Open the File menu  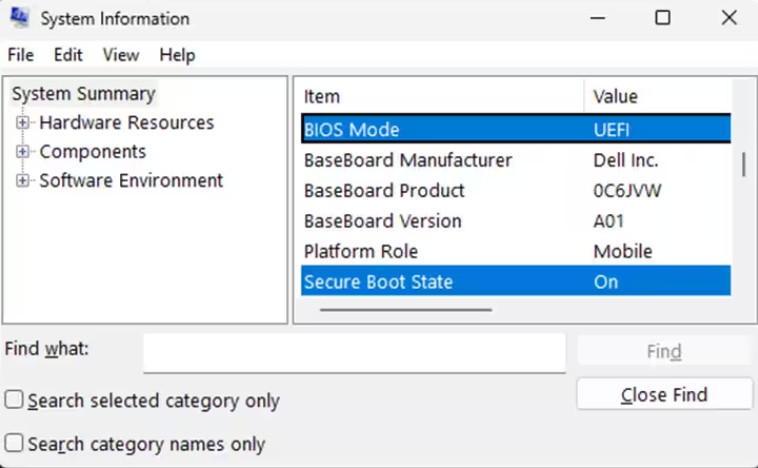[x=21, y=55]
